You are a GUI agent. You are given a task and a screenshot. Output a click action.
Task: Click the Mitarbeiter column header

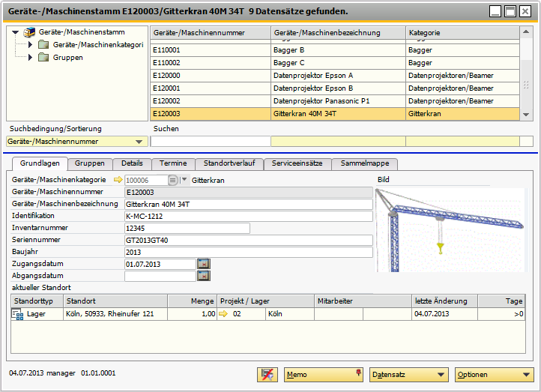tap(363, 301)
